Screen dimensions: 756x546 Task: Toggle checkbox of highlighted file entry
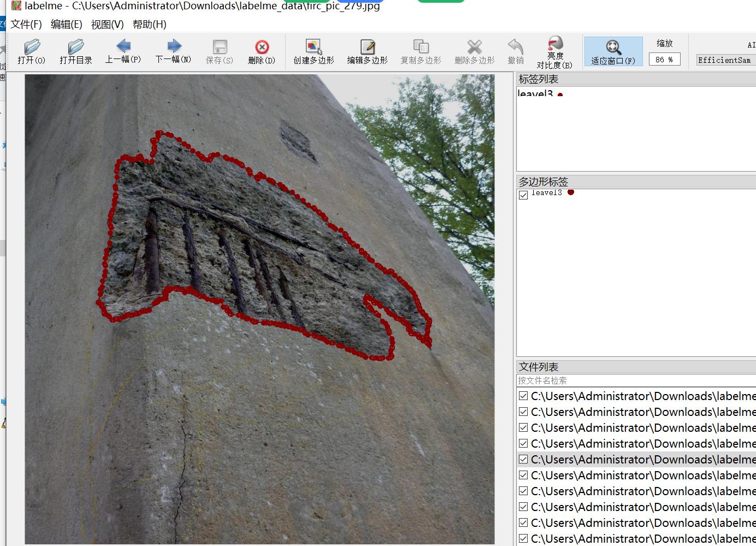[523, 459]
